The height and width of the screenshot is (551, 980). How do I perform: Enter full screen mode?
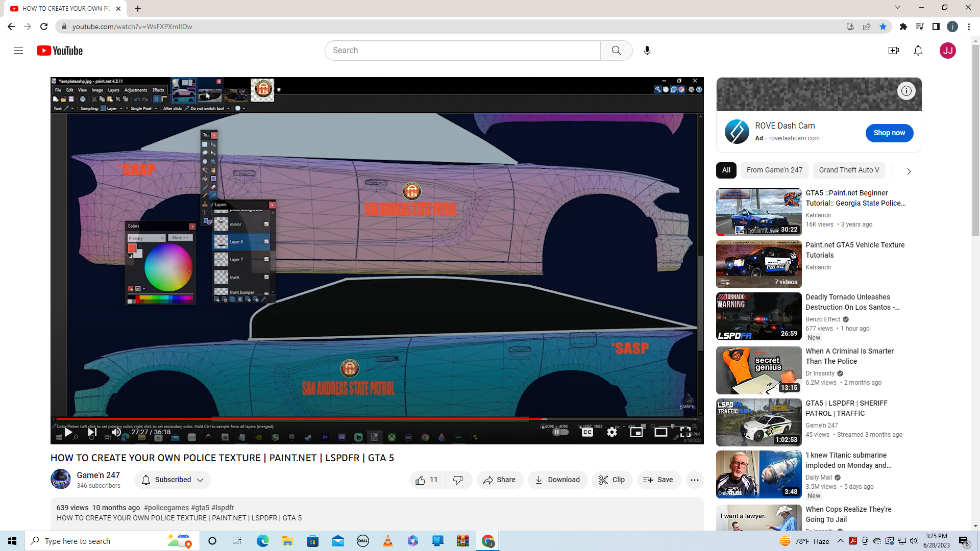(x=685, y=433)
